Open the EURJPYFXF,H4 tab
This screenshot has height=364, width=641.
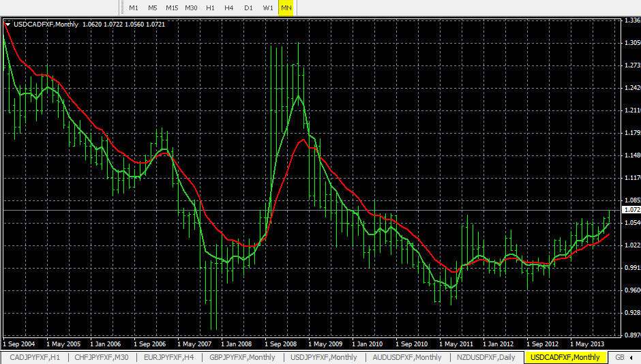coord(169,357)
